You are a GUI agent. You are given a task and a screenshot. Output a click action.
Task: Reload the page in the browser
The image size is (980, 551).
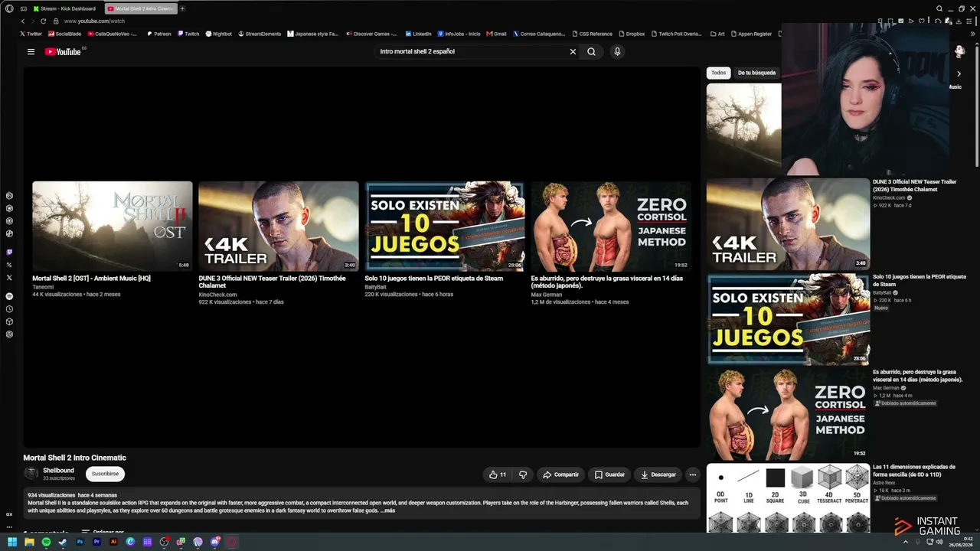pyautogui.click(x=43, y=21)
